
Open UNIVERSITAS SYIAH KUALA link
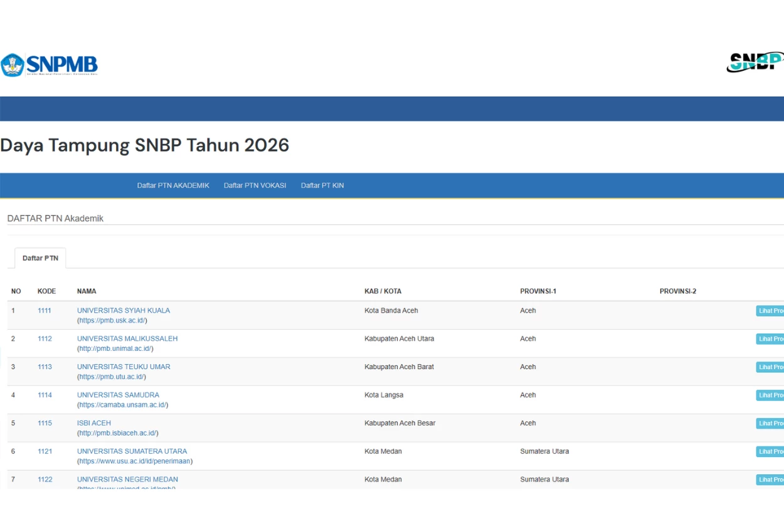(x=124, y=311)
